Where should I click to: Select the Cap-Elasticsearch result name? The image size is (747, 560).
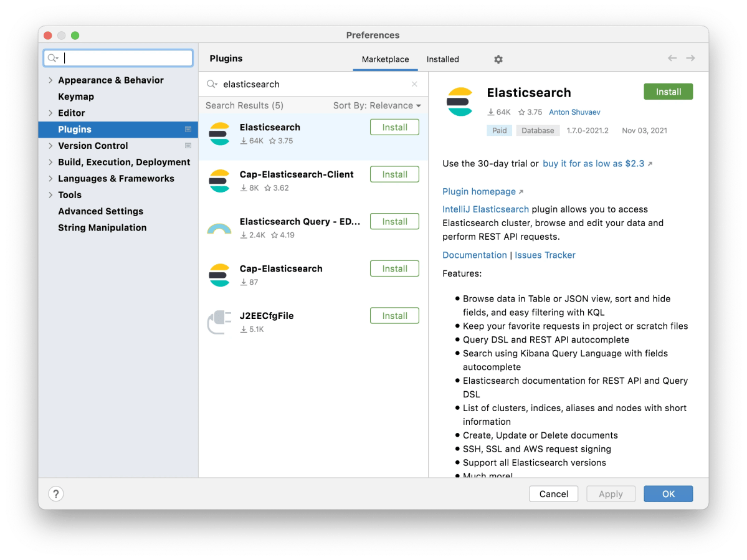[280, 269]
